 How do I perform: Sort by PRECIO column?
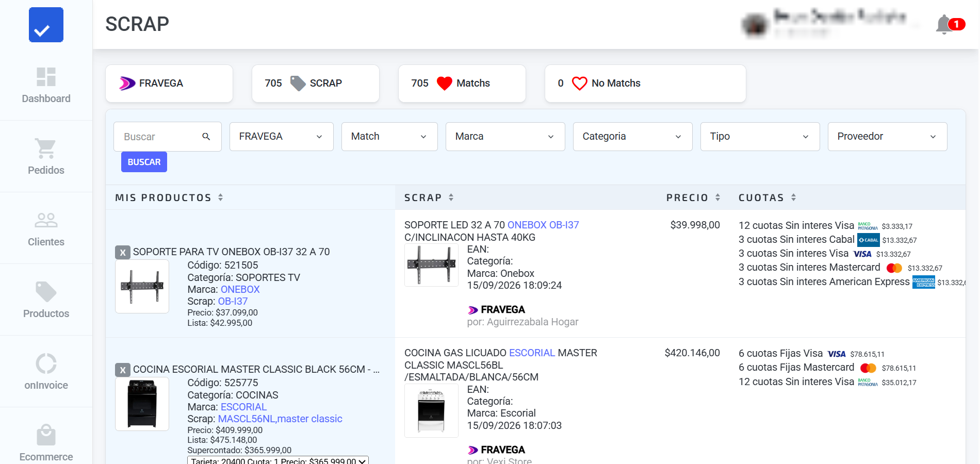pos(693,197)
